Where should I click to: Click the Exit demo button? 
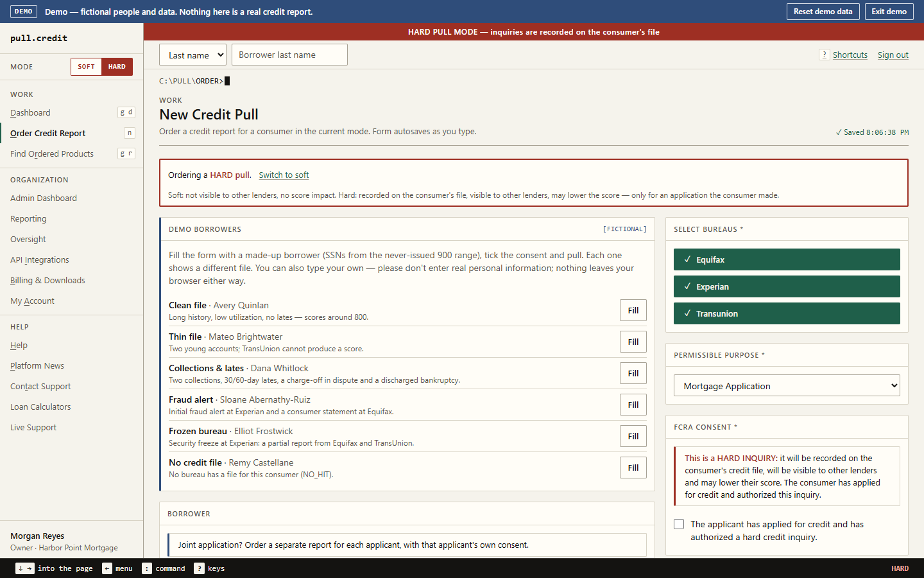coord(889,12)
